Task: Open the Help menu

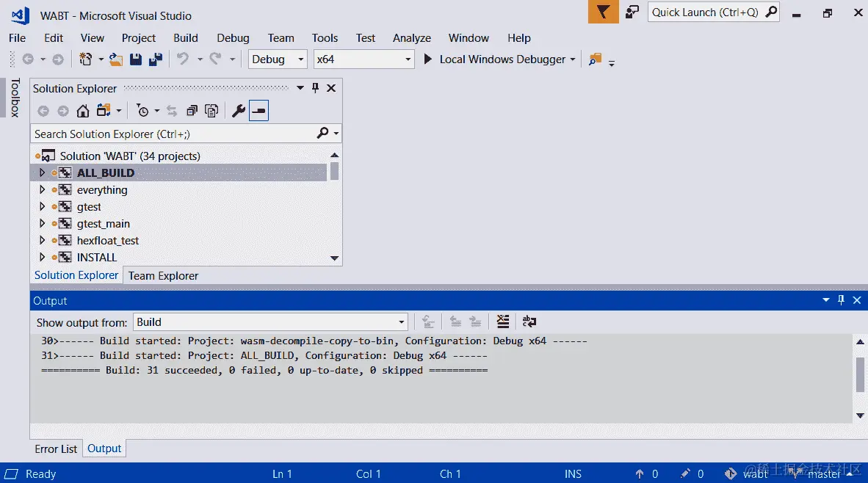Action: pyautogui.click(x=518, y=37)
